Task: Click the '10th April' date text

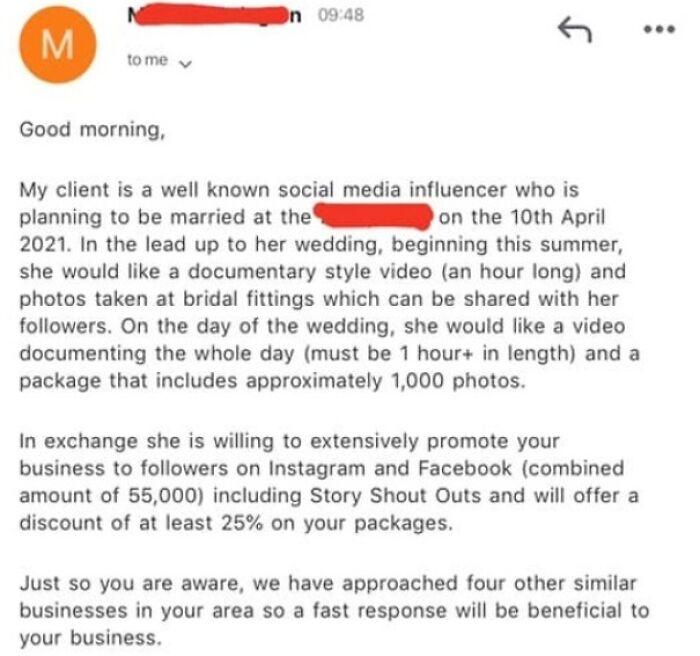Action: (557, 217)
